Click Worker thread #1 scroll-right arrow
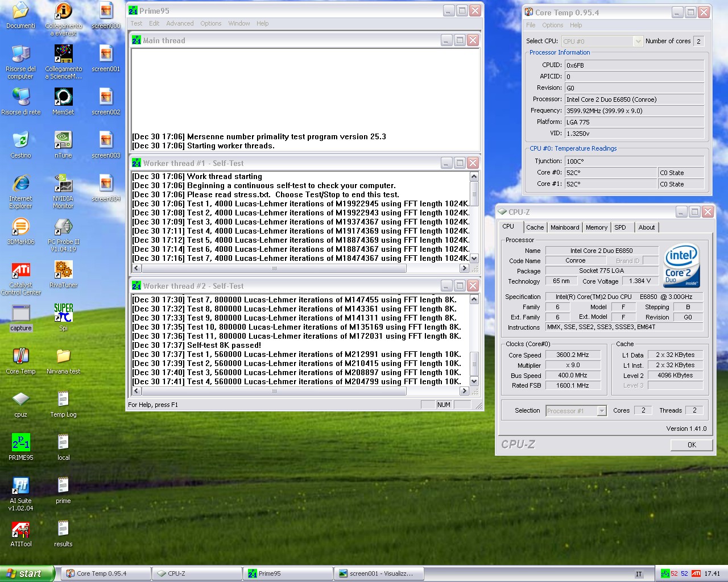Screen dimensions: 728x582 [x=465, y=268]
